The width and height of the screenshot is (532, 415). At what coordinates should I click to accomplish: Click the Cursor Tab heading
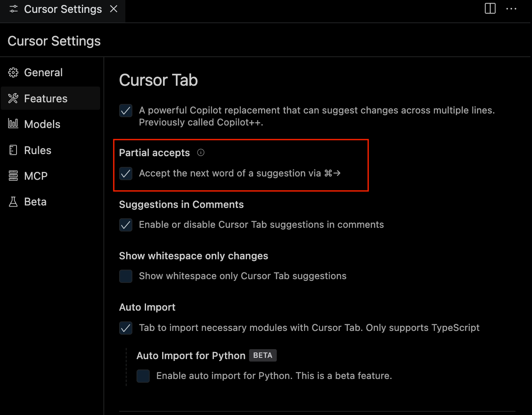pos(158,80)
